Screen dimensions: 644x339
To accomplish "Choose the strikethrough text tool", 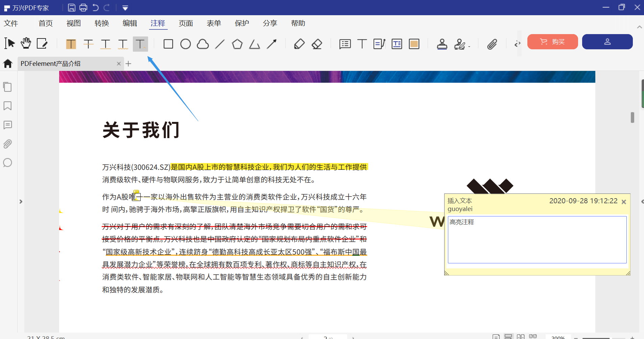I will click(89, 44).
